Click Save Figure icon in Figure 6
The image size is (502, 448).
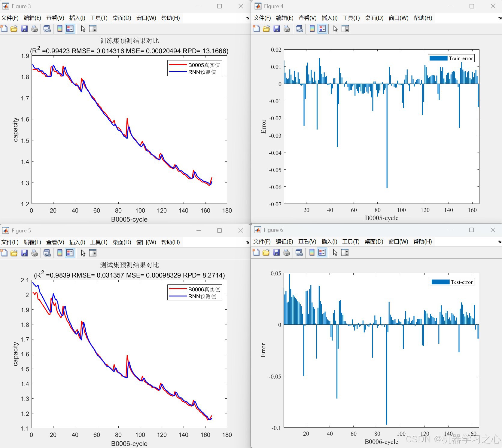[276, 253]
